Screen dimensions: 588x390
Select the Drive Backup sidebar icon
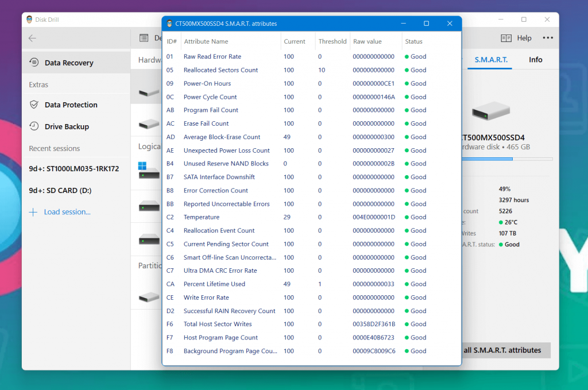click(x=33, y=126)
